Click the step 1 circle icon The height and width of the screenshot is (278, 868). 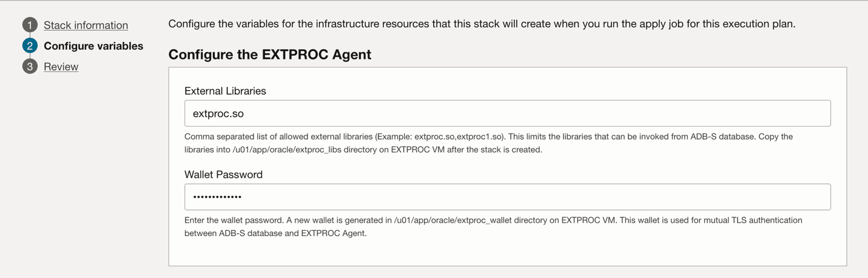point(30,25)
